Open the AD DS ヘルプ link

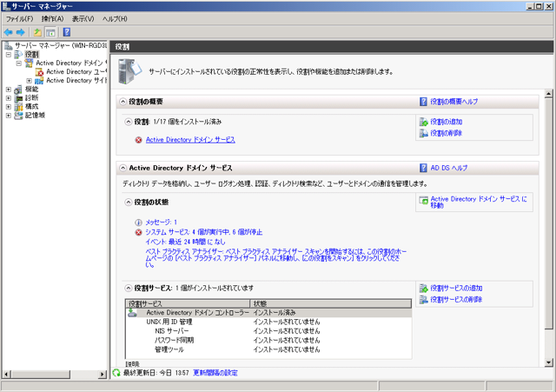tap(449, 168)
